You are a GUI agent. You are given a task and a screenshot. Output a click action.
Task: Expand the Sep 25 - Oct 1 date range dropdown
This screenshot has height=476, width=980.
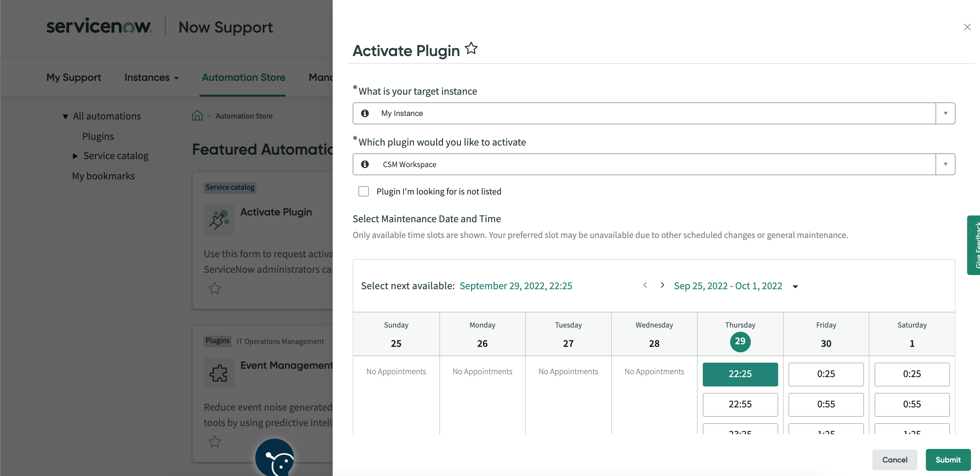(x=795, y=287)
